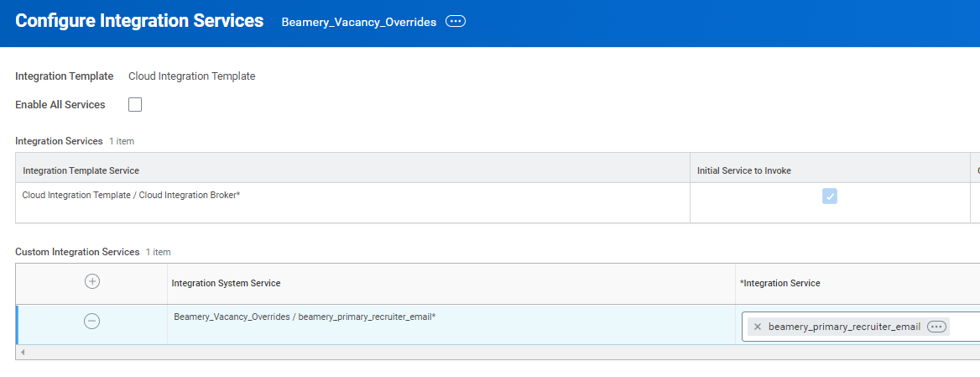Select Cloud Integration Template value
Viewport: 980px width, 377px height.
[x=192, y=76]
